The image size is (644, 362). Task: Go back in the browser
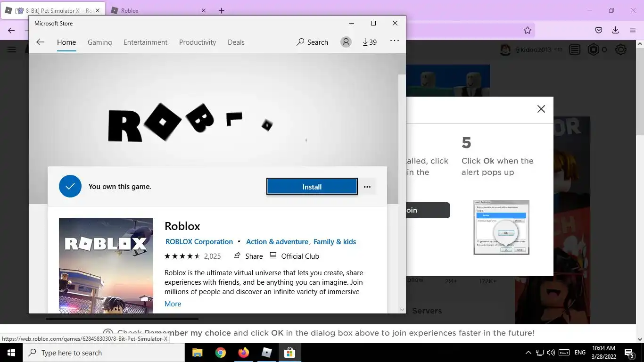tap(11, 30)
